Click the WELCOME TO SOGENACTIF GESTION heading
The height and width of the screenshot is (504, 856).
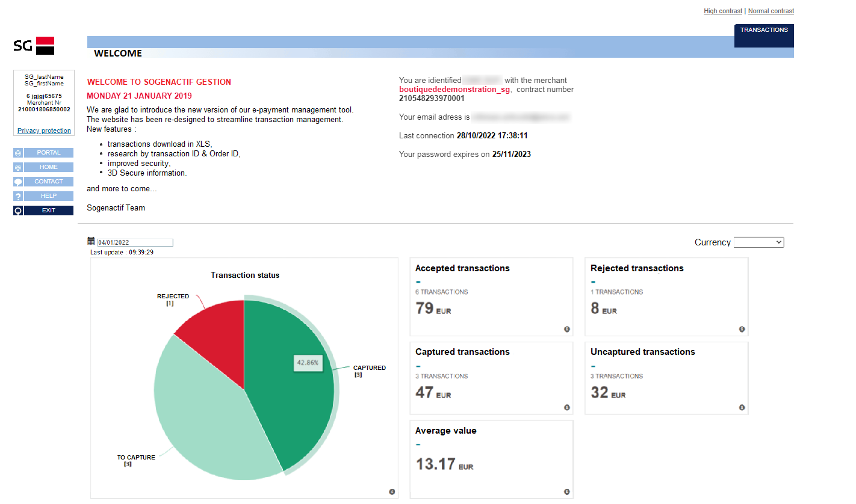pos(159,82)
